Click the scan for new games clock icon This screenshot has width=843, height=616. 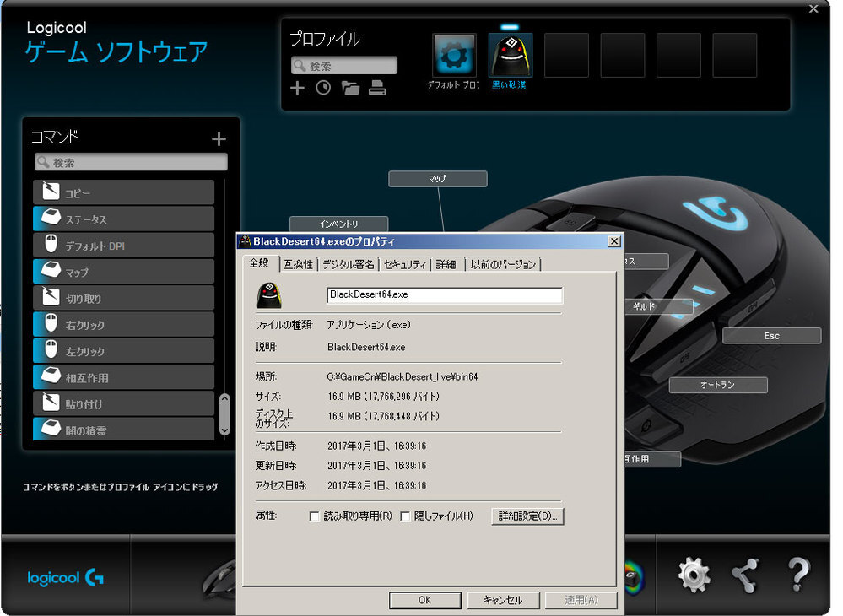323,88
